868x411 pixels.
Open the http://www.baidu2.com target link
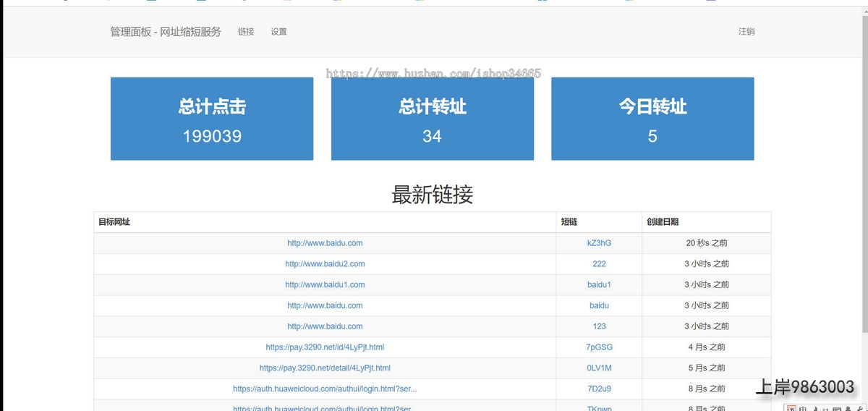[325, 264]
